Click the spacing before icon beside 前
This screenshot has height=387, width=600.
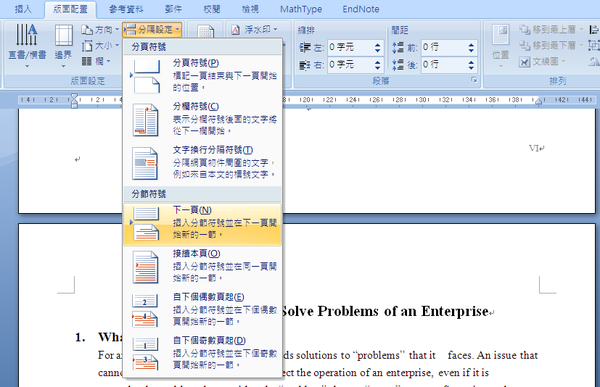[398, 47]
